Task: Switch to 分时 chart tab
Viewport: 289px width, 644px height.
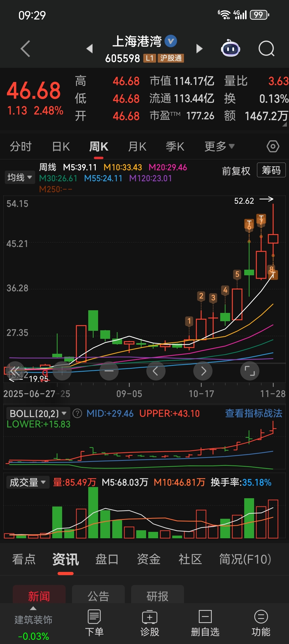Action: tap(21, 146)
